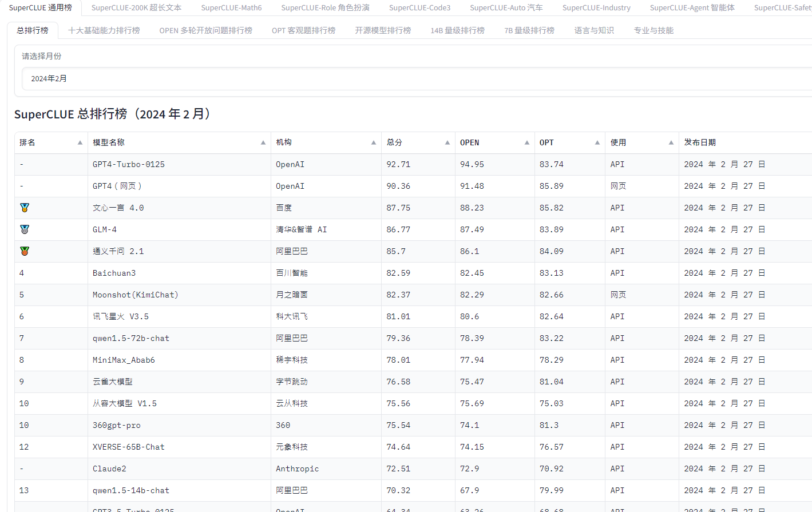
Task: Sort by 模型名称 using its sort arrow
Action: point(263,142)
